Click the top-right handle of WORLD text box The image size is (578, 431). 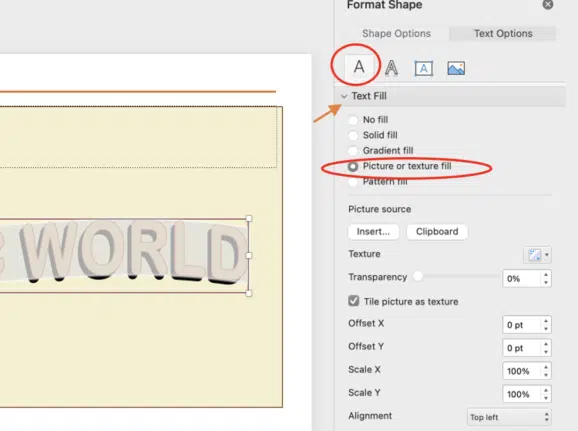pyautogui.click(x=249, y=219)
